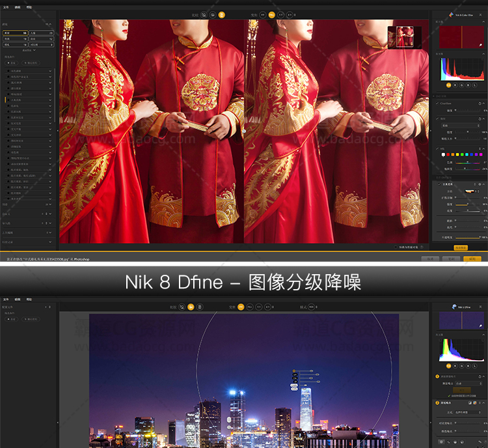488x448 pixels.
Task: Click RGB mode button in Dfine toolbar
Action: point(311,307)
